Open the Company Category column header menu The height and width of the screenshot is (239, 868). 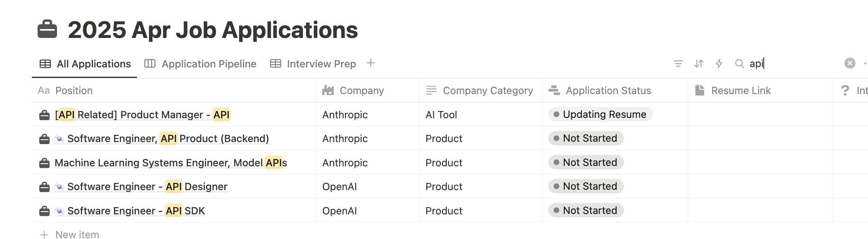(487, 90)
